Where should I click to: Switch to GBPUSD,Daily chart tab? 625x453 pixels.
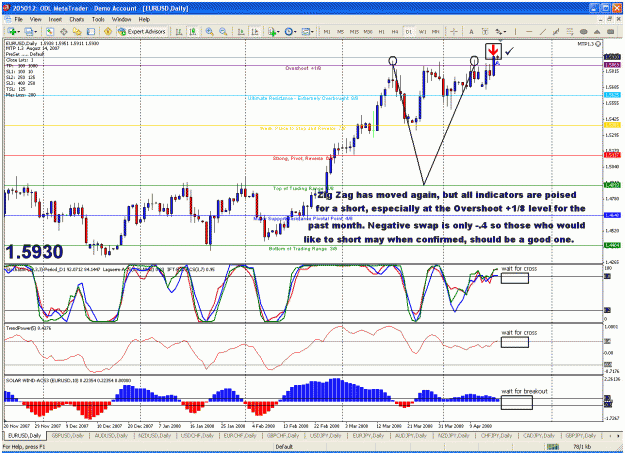click(x=67, y=435)
